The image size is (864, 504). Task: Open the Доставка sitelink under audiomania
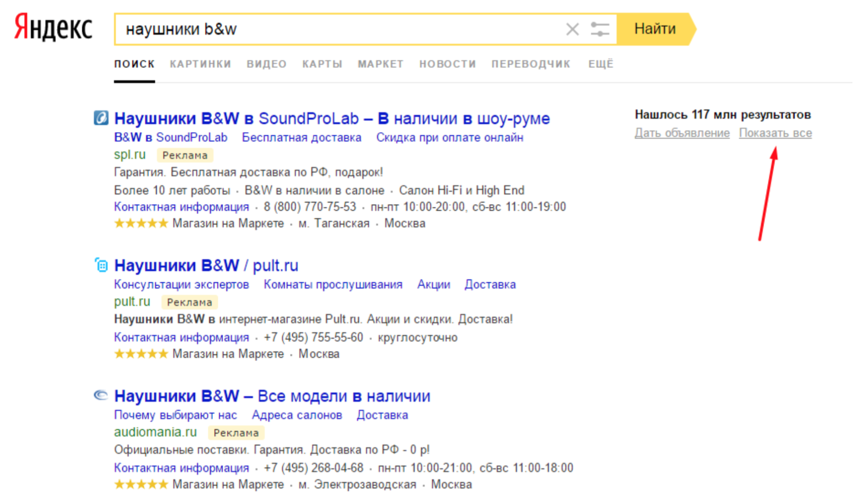click(382, 415)
